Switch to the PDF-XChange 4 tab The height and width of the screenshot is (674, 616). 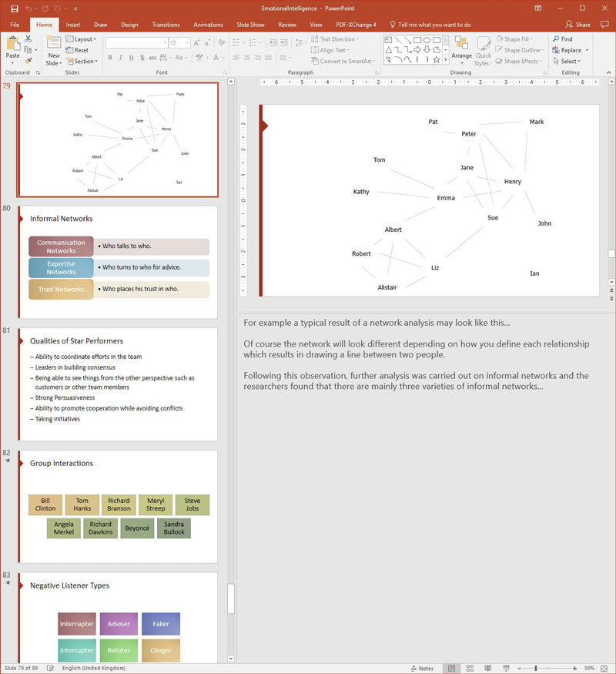coord(356,25)
